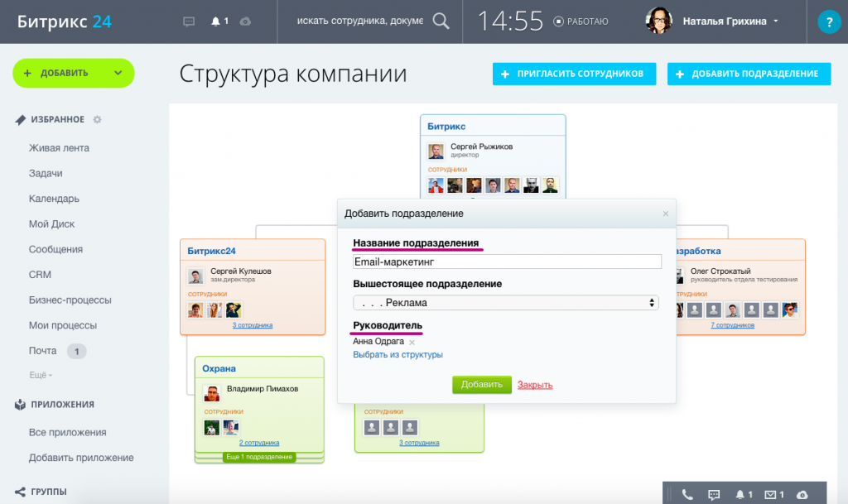This screenshot has height=504, width=848.
Task: Click Сергей Рыжиков's avatar photo
Action: point(436,151)
